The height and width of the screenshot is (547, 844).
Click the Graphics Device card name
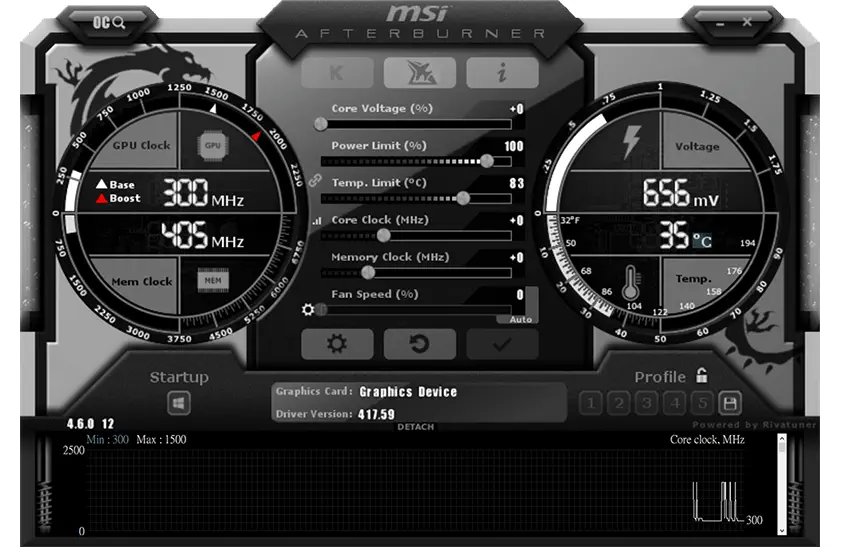408,392
